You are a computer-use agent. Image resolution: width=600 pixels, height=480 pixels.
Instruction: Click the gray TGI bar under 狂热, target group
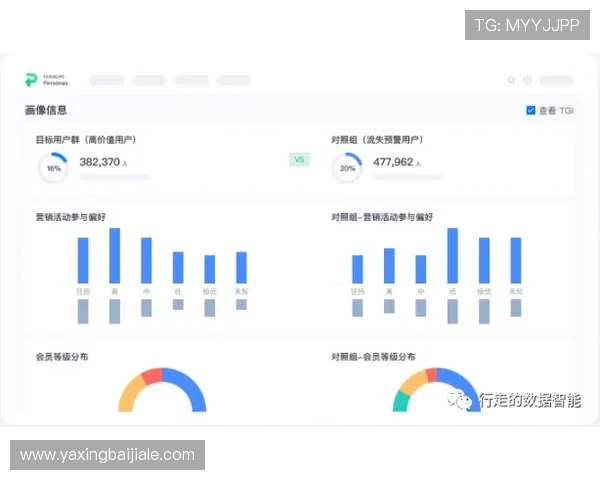pos(83,311)
